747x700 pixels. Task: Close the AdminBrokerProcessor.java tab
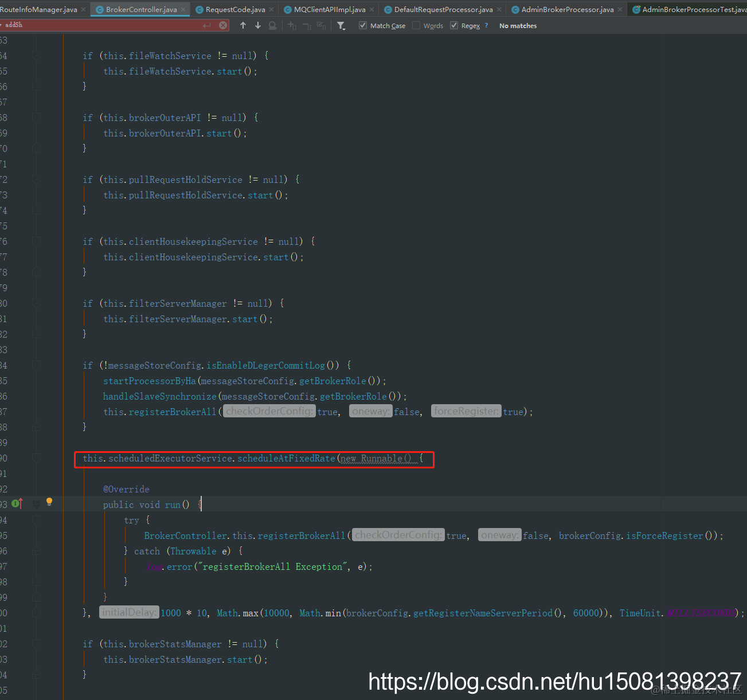620,9
